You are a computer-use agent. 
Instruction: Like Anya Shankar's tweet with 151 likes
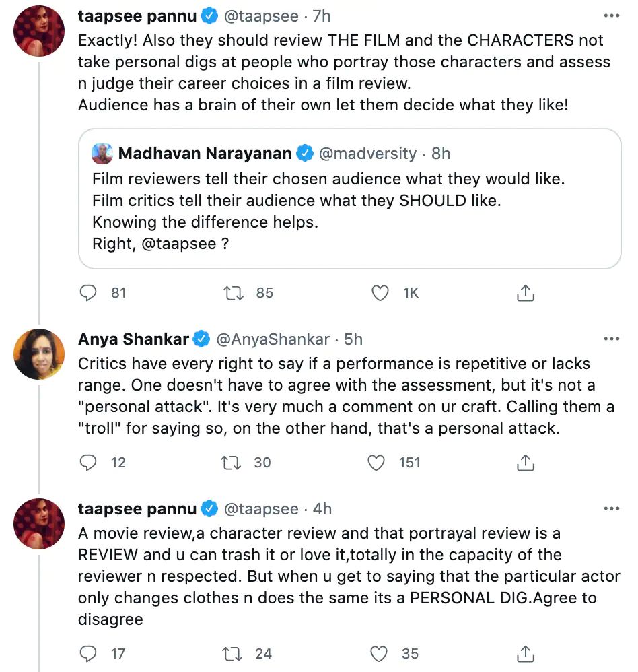(376, 463)
